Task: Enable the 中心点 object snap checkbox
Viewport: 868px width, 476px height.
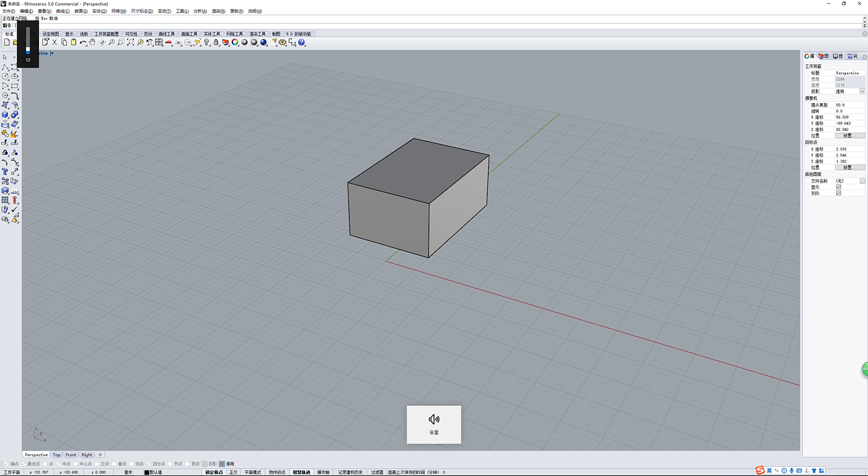Action: tap(76, 464)
